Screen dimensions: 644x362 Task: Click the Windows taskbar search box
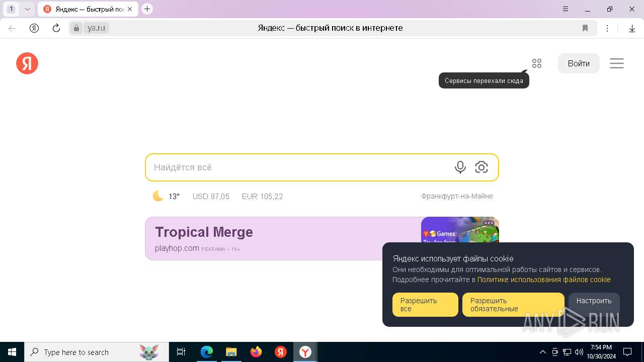(x=97, y=352)
